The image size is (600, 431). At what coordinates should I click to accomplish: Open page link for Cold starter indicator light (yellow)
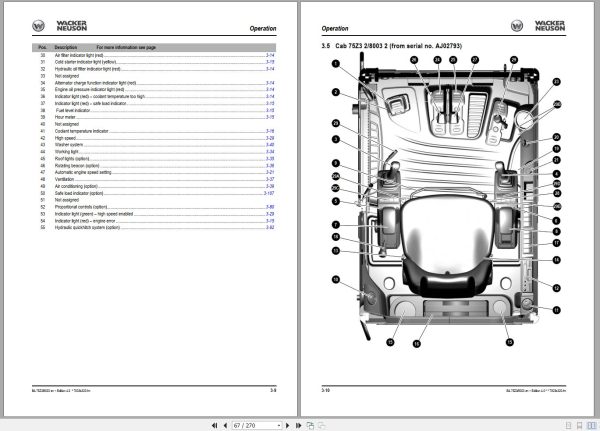[270, 62]
